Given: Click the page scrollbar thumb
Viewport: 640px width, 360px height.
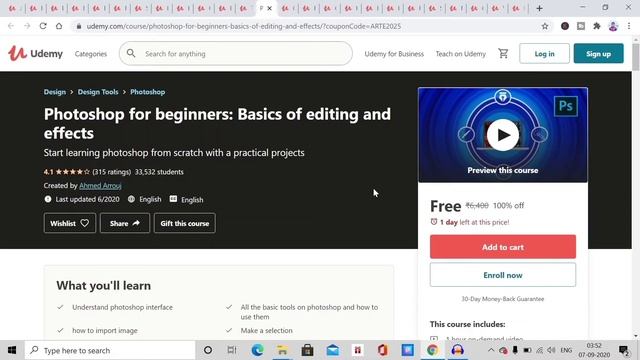Looking at the screenshot, I should (x=636, y=57).
